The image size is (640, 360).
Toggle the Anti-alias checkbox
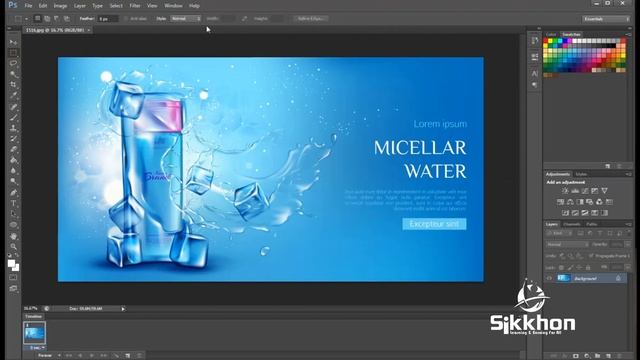126,19
